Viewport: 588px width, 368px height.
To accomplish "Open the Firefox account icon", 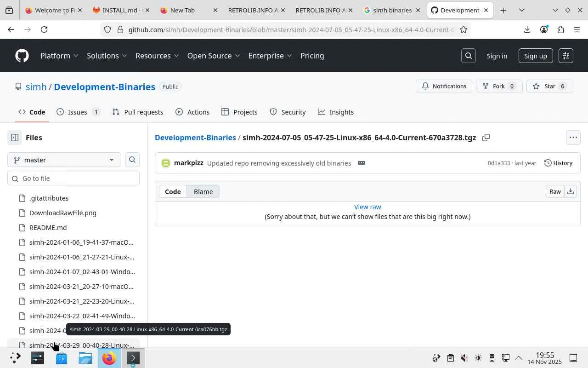I will [544, 29].
